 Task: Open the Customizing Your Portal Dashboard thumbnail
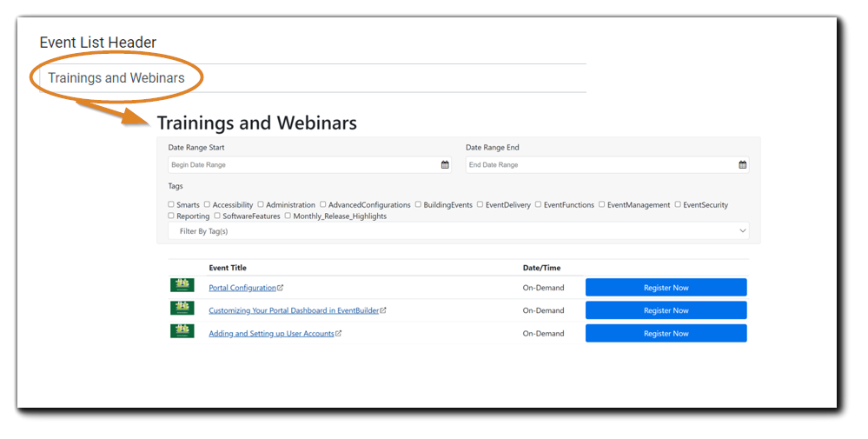click(182, 309)
